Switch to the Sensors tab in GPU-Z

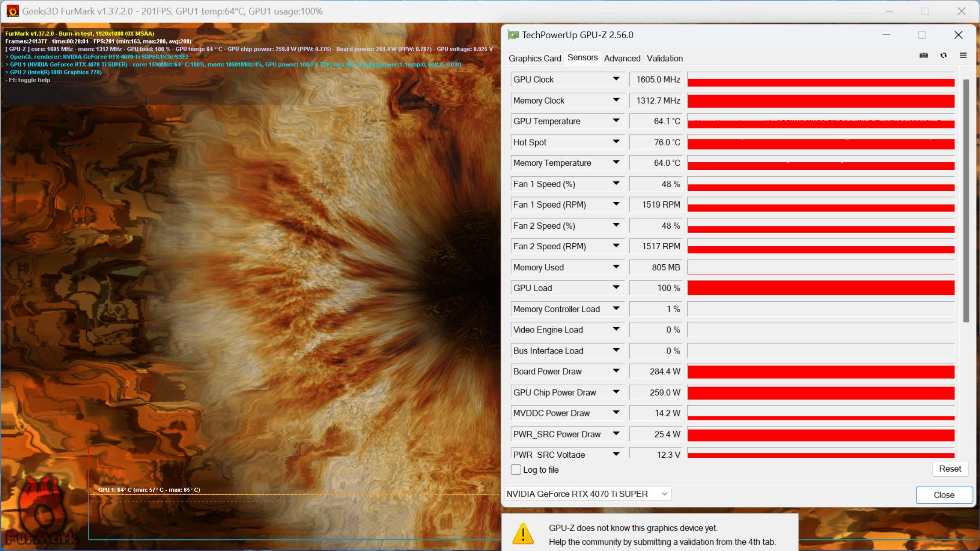pyautogui.click(x=580, y=58)
